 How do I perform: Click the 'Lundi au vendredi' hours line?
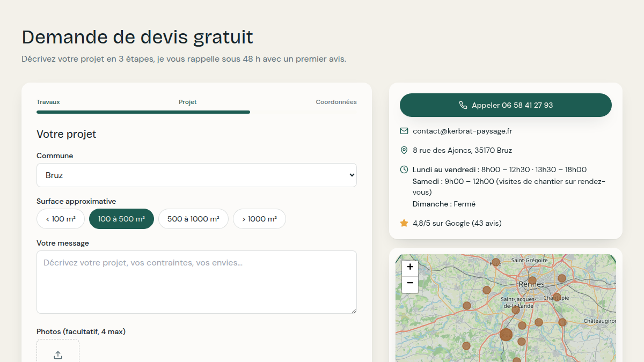500,169
